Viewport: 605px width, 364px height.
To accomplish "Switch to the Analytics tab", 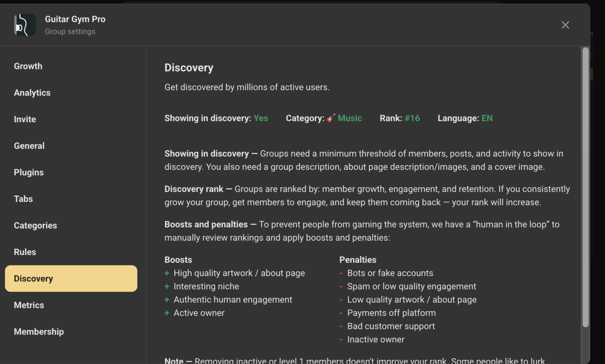I will (32, 93).
